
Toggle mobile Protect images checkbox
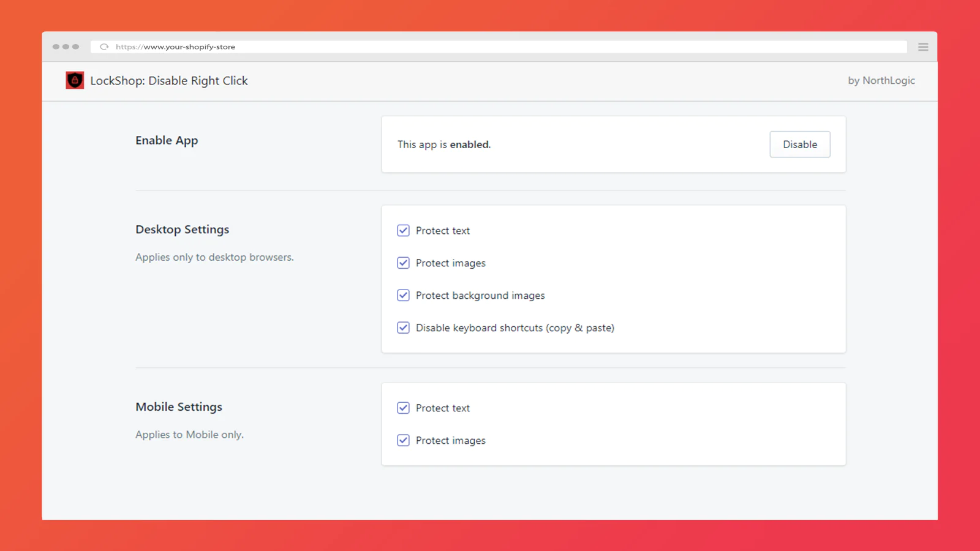403,440
